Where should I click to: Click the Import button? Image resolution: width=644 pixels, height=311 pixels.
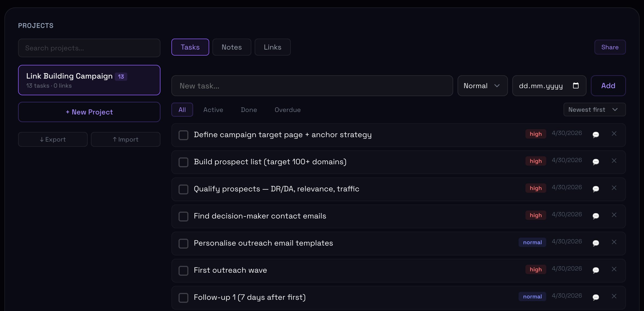coord(126,139)
